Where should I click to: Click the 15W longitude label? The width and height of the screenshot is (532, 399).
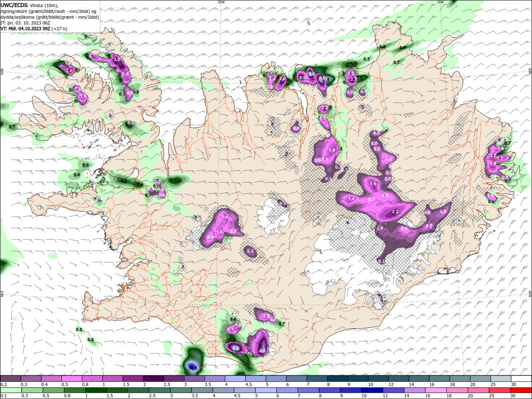tap(440, 2)
